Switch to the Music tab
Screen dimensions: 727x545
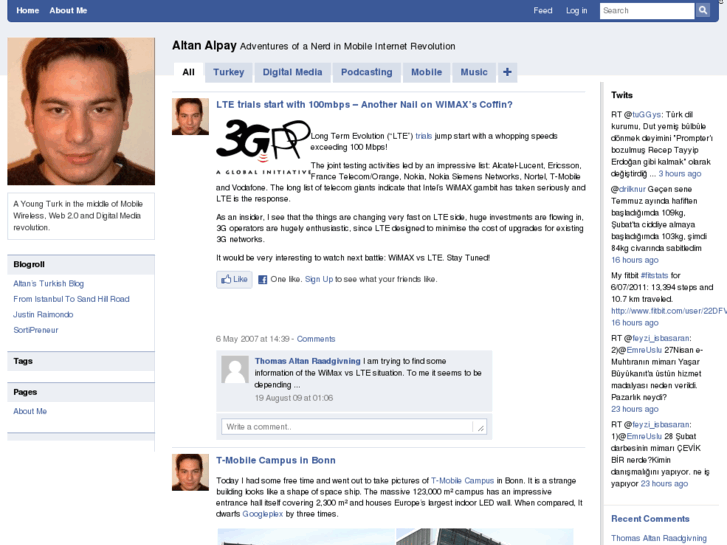(474, 72)
